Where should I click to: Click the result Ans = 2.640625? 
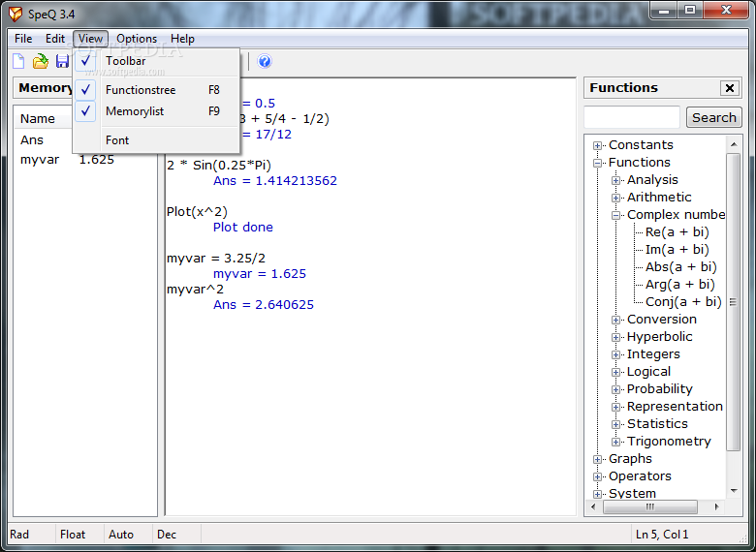pyautogui.click(x=264, y=304)
